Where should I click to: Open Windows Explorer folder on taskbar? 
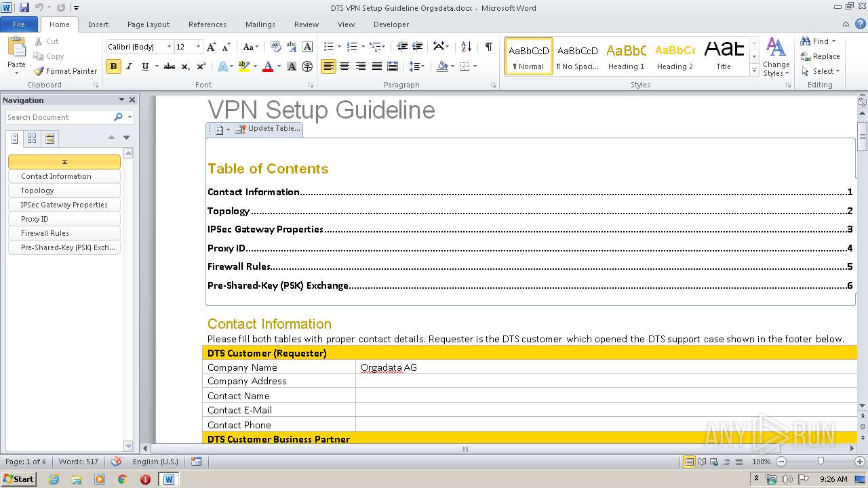click(77, 479)
